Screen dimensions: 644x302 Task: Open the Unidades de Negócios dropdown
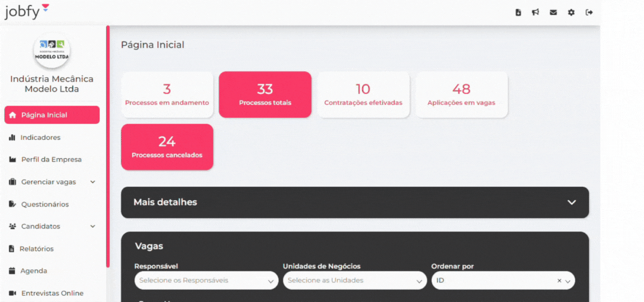click(354, 281)
